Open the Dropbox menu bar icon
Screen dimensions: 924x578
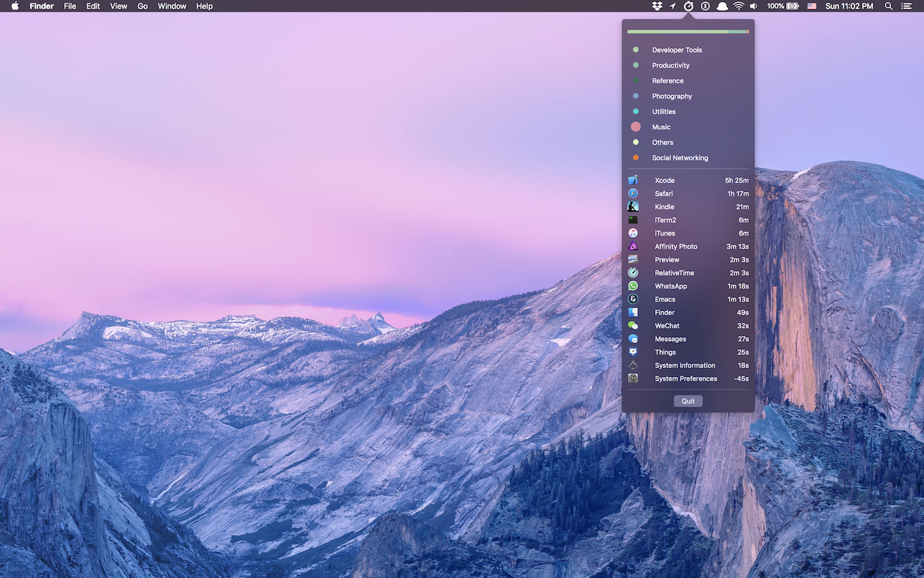click(x=656, y=6)
